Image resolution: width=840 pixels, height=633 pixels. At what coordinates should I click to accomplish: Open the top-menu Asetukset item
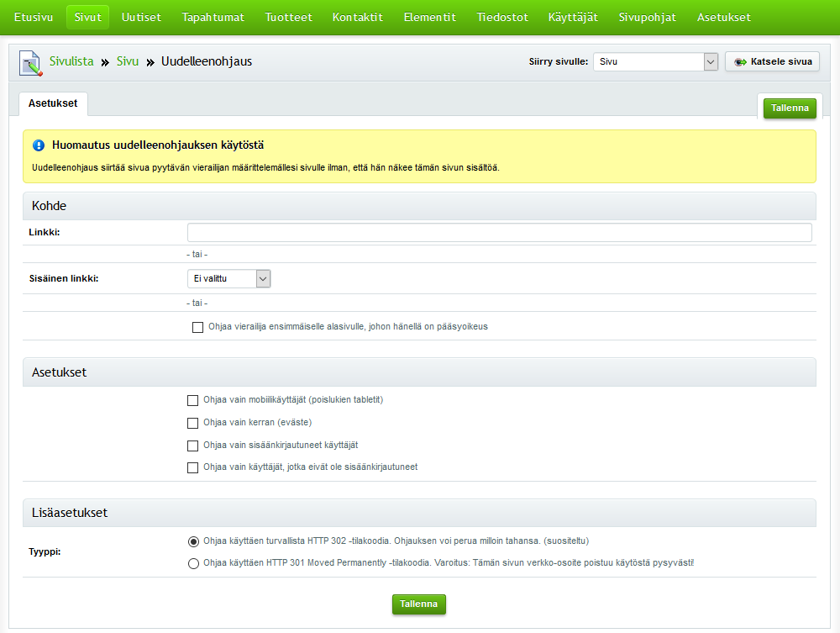click(724, 17)
